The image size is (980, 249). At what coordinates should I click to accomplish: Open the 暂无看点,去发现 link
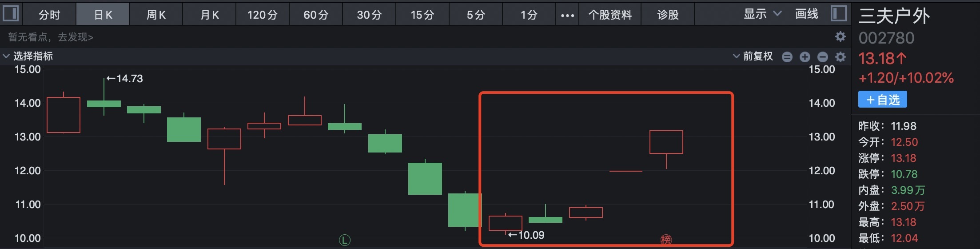(x=51, y=37)
